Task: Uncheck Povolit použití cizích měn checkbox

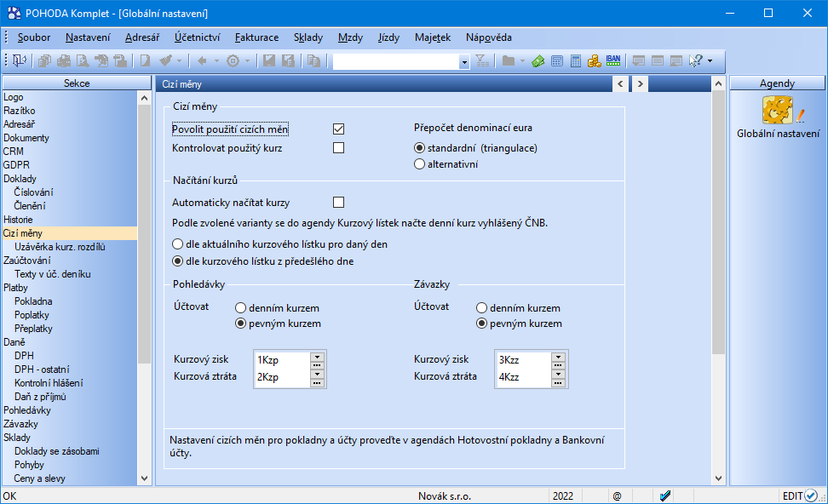Action: pyautogui.click(x=338, y=129)
